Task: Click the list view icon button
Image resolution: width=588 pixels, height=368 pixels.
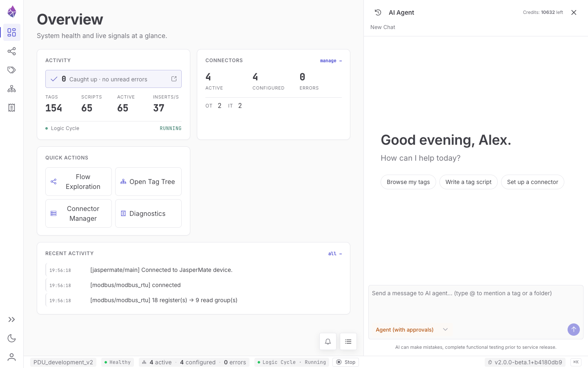Action: pos(348,341)
